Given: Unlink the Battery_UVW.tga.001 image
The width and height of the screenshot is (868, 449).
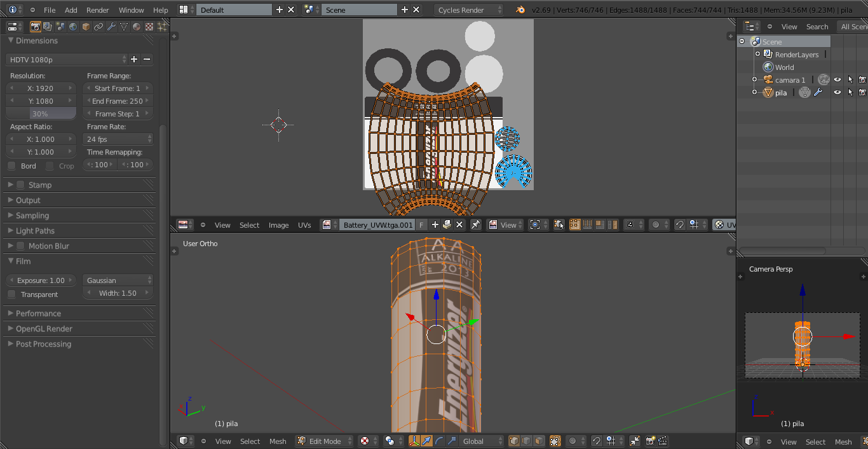Looking at the screenshot, I should [x=459, y=224].
